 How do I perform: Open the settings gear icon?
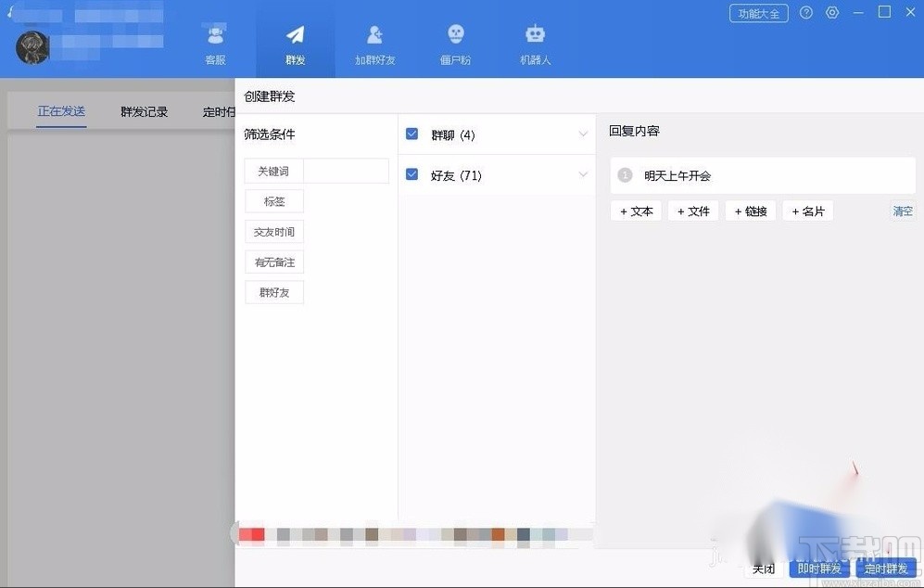point(831,13)
